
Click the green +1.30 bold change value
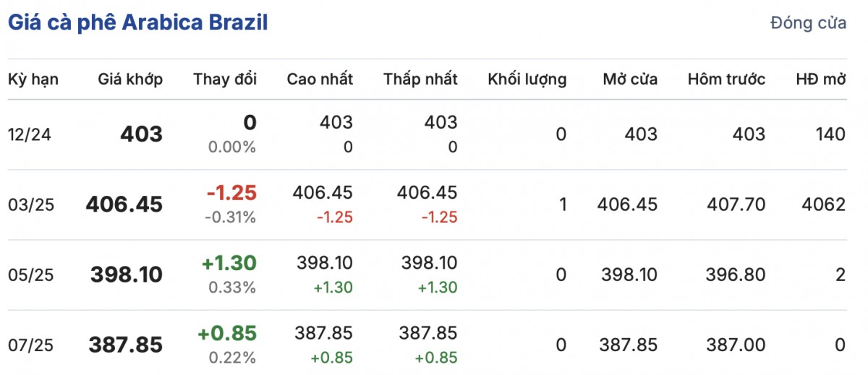(231, 263)
